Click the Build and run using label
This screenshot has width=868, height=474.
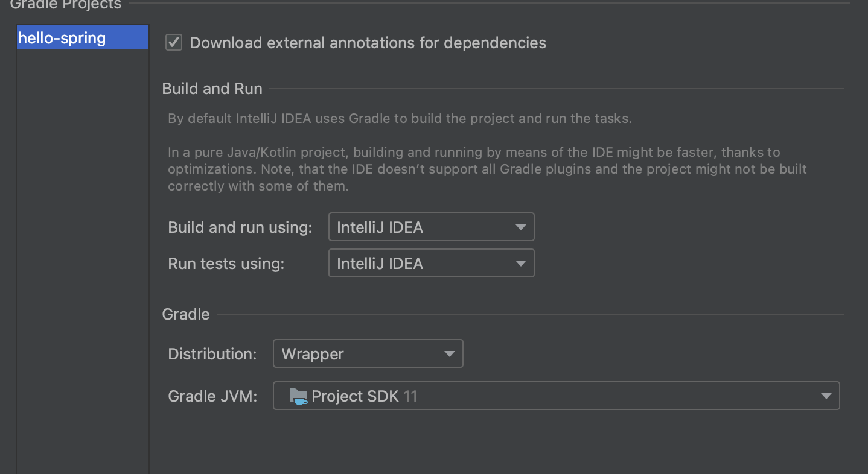(240, 227)
